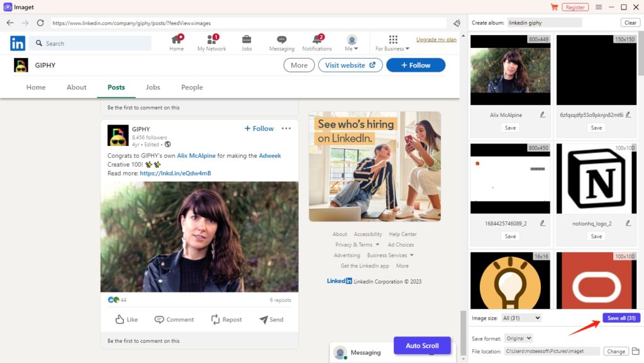
Task: Refresh the page with the reload icon
Action: coord(40,22)
